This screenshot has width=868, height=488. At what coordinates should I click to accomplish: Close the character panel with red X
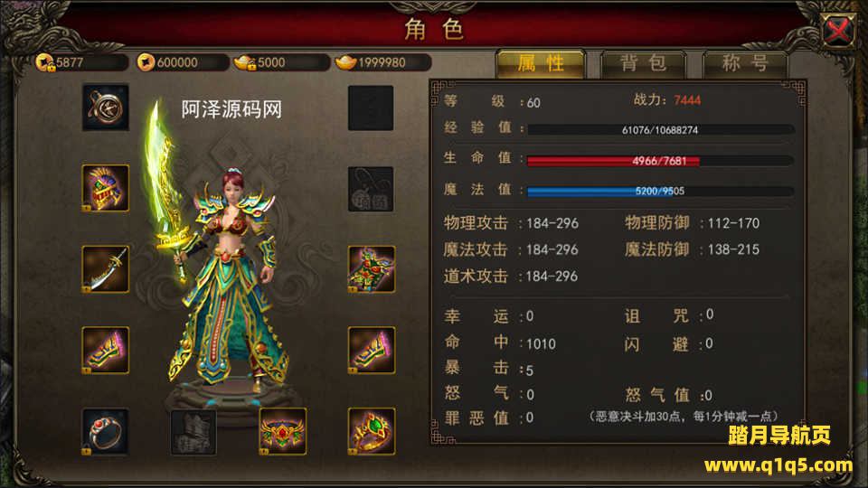click(838, 30)
